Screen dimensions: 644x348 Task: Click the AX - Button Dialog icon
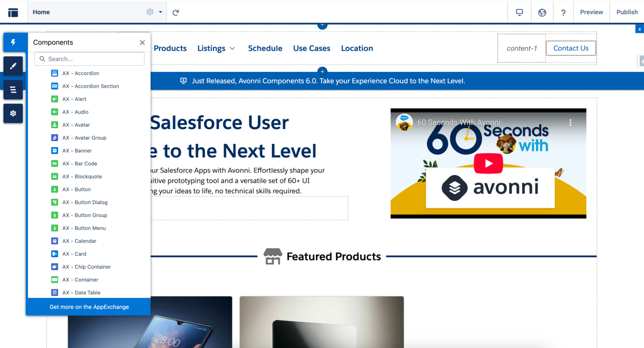click(55, 202)
